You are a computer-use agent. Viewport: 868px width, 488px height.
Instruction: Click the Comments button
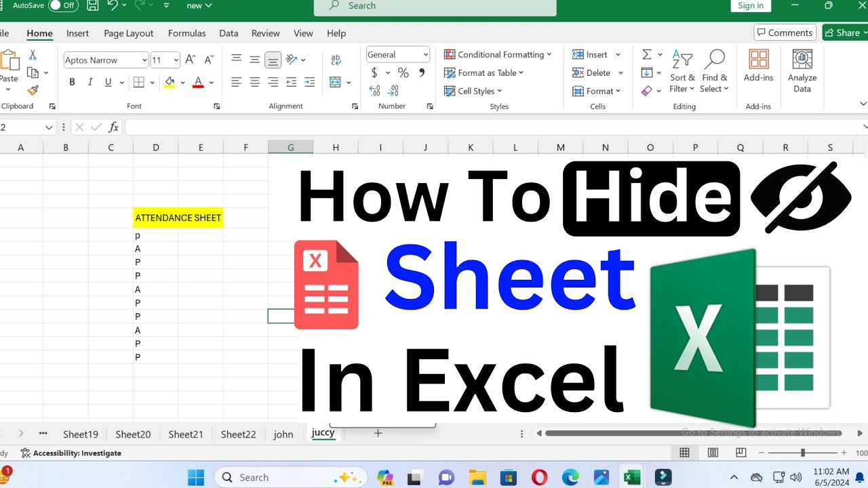click(785, 33)
